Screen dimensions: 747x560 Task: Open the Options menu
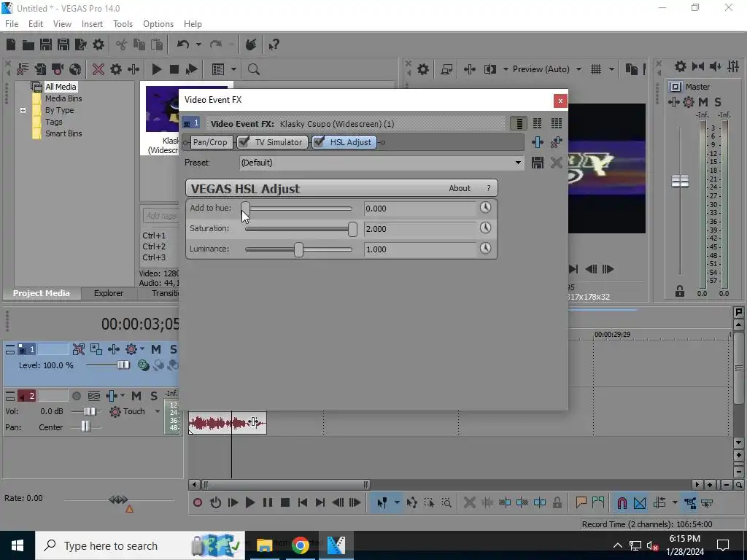tap(158, 24)
